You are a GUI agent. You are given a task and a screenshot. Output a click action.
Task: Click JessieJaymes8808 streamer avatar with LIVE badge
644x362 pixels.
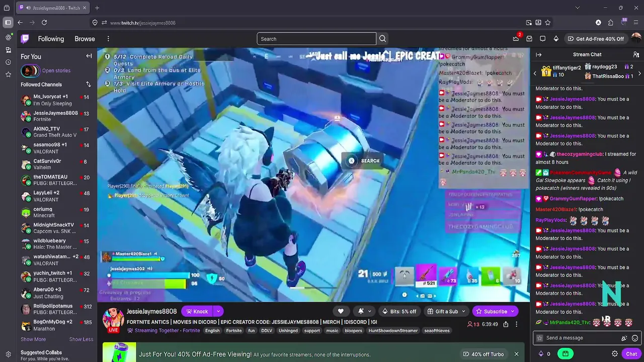[113, 320]
